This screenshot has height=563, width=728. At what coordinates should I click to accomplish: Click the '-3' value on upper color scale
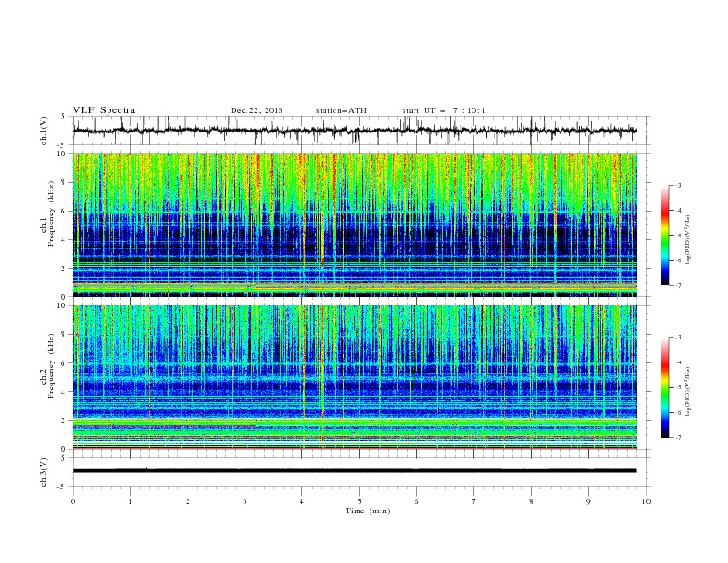coord(677,185)
